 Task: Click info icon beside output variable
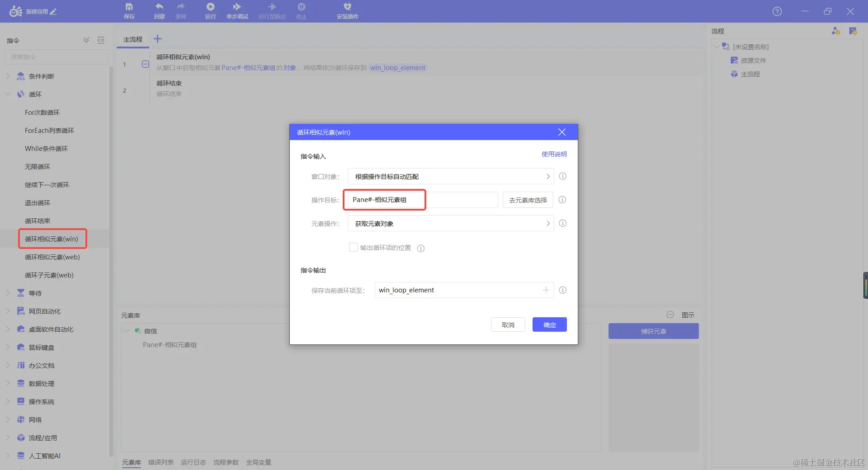pos(562,290)
